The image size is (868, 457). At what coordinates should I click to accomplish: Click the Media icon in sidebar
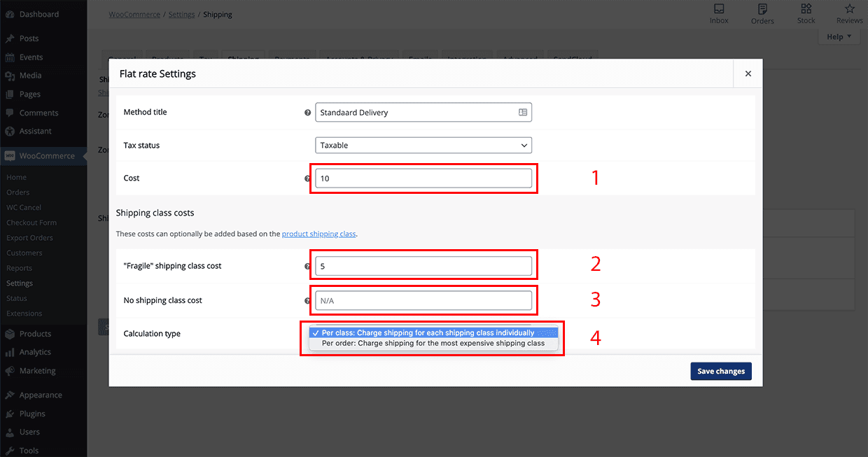click(x=9, y=76)
